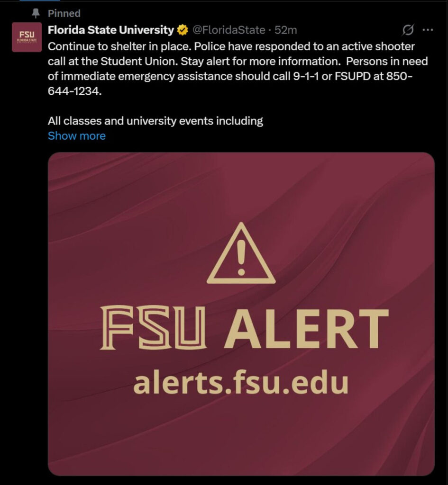Click the ALERT word in the image
Image resolution: width=448 pixels, height=485 pixels.
(306, 327)
